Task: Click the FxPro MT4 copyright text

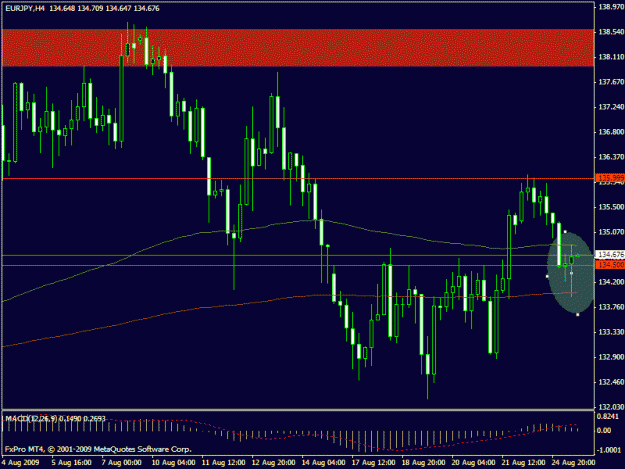Action: pyautogui.click(x=98, y=449)
